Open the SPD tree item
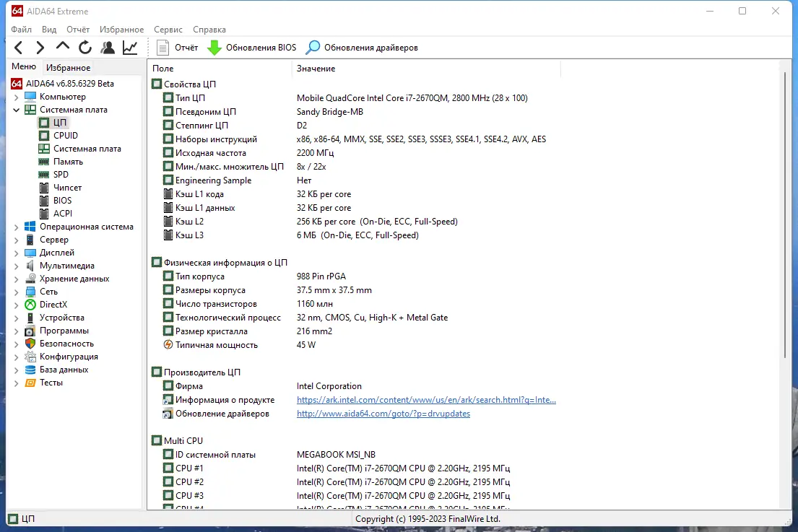This screenshot has width=798, height=532. (x=54, y=175)
